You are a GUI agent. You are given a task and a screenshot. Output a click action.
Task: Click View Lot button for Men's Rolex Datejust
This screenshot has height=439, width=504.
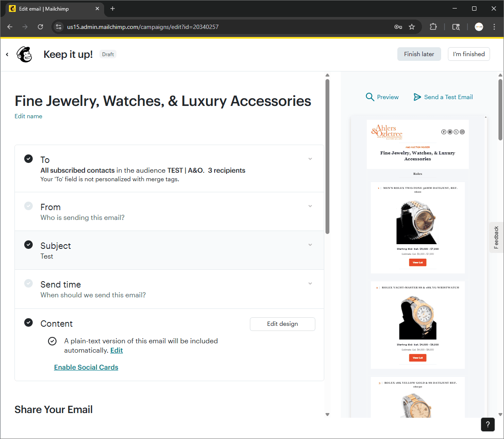click(418, 262)
